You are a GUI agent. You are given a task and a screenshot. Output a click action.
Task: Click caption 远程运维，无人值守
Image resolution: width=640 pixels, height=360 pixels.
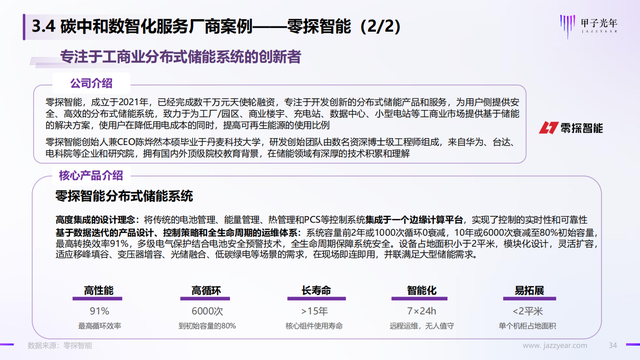(x=422, y=326)
